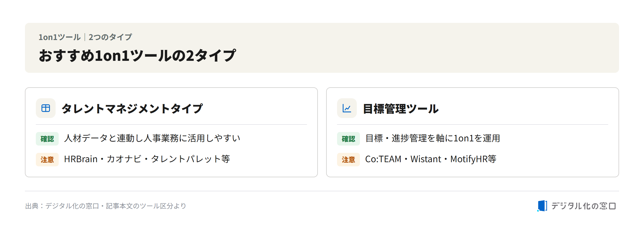Select the タレントマネジメントタイプ heading
The image size is (644, 236).
pyautogui.click(x=132, y=109)
